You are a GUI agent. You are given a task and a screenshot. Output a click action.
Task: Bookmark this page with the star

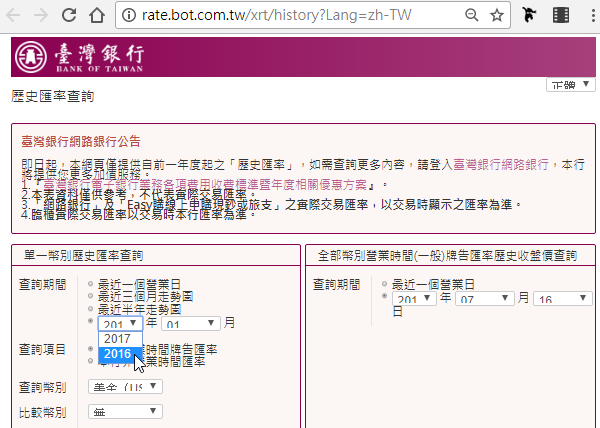497,15
